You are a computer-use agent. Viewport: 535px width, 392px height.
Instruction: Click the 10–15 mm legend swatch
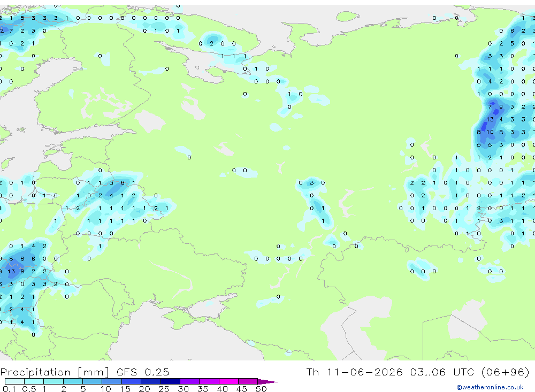point(112,381)
